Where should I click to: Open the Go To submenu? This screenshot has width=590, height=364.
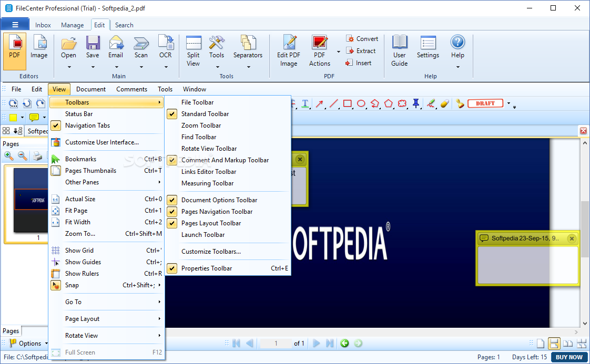(107, 302)
